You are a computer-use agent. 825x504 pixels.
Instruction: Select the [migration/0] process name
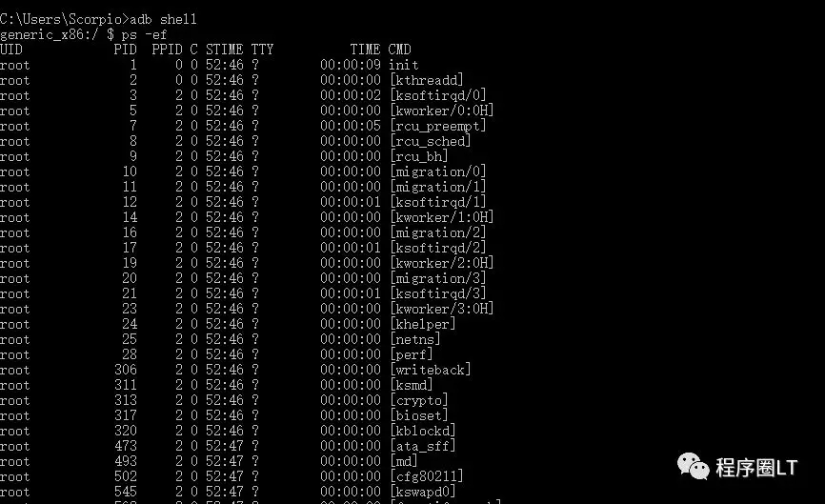point(438,171)
